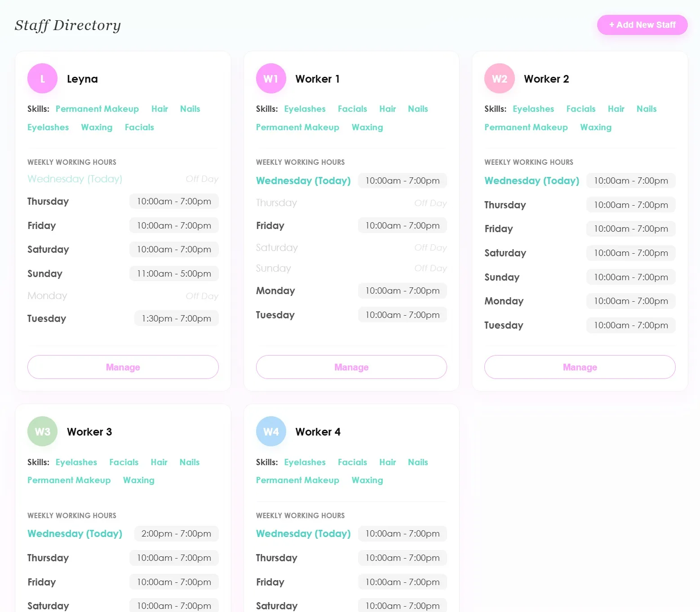
Task: Select the Worker 4 name heading
Action: point(318,432)
